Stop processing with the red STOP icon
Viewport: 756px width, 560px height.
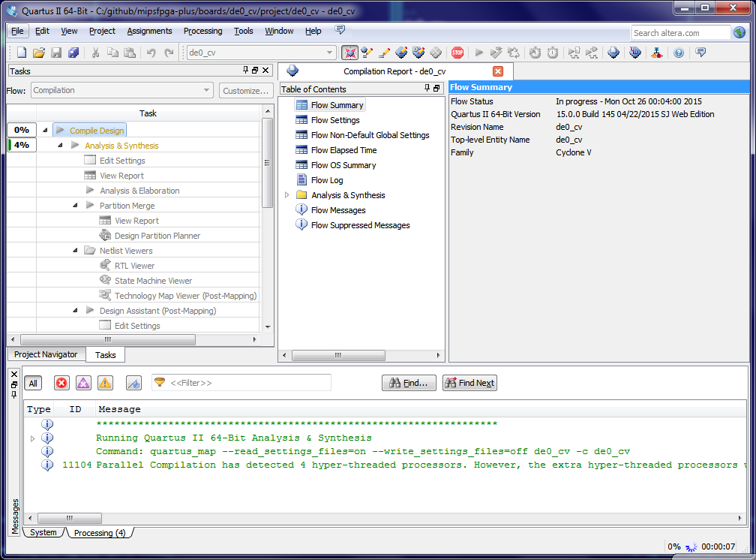[x=457, y=52]
